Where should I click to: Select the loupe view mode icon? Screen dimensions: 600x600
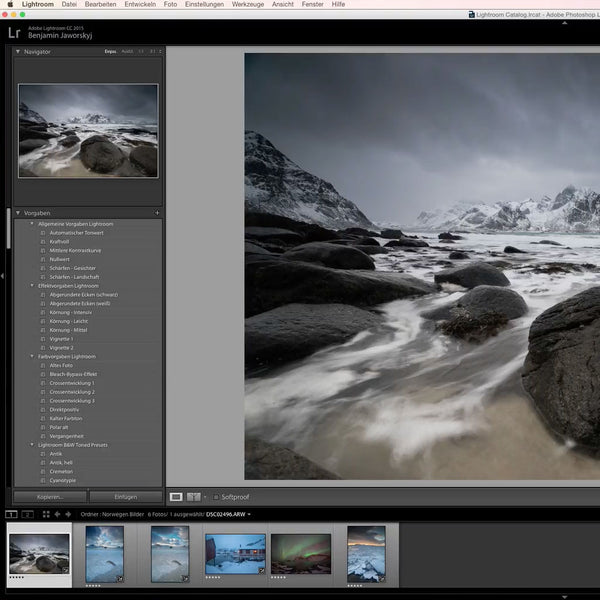(176, 496)
